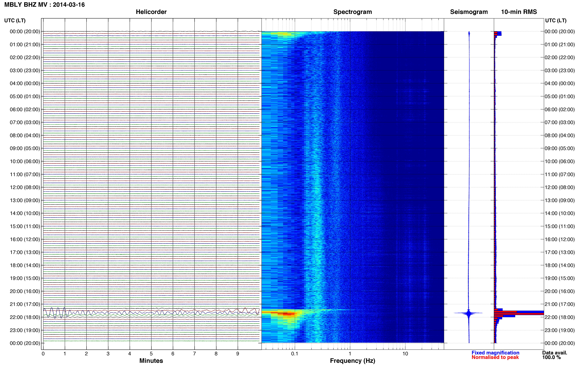Click the 'Spectrogram' panel heading
Viewport: 588px width, 368px height.
[352, 12]
